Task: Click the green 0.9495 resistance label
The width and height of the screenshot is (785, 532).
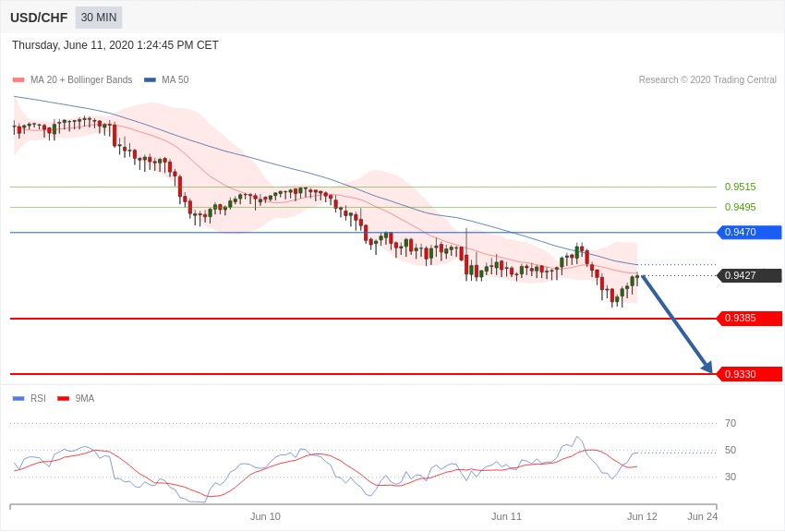Action: coord(740,207)
